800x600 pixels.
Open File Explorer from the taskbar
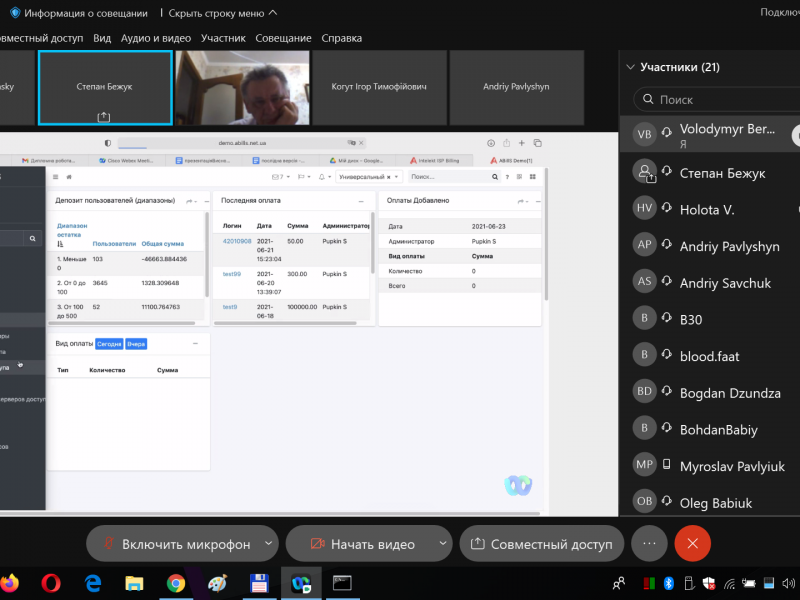pyautogui.click(x=134, y=582)
